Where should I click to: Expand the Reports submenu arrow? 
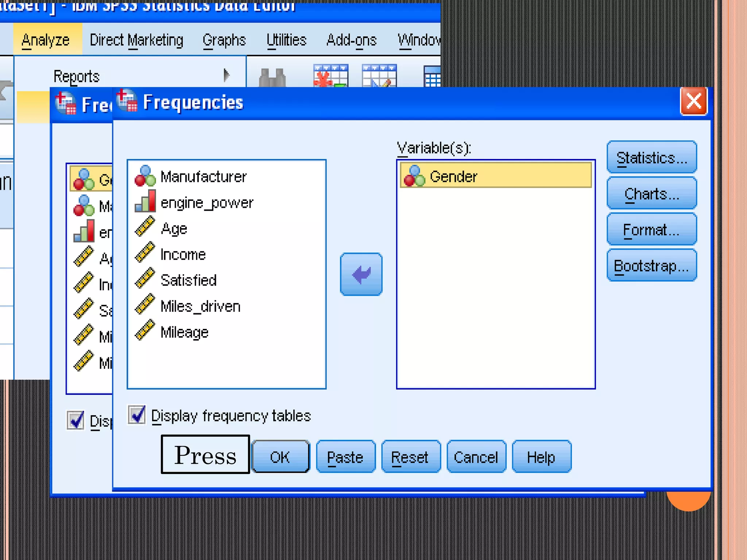[226, 75]
